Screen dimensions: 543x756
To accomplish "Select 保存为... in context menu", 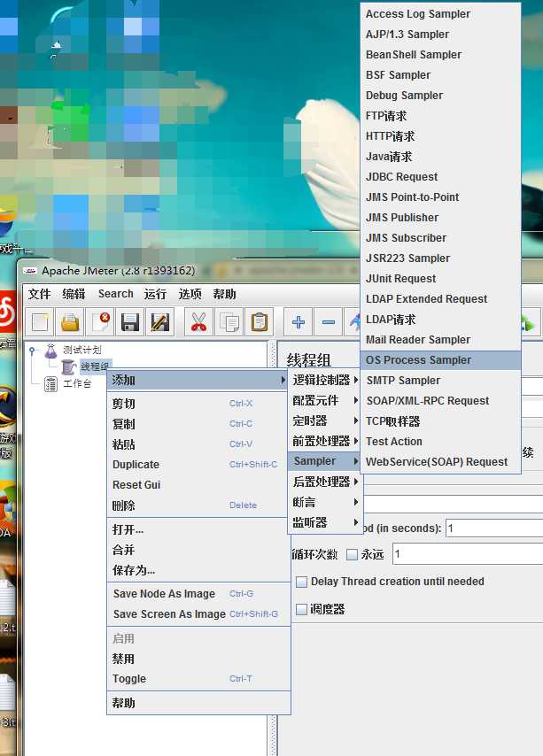I will pos(198,570).
